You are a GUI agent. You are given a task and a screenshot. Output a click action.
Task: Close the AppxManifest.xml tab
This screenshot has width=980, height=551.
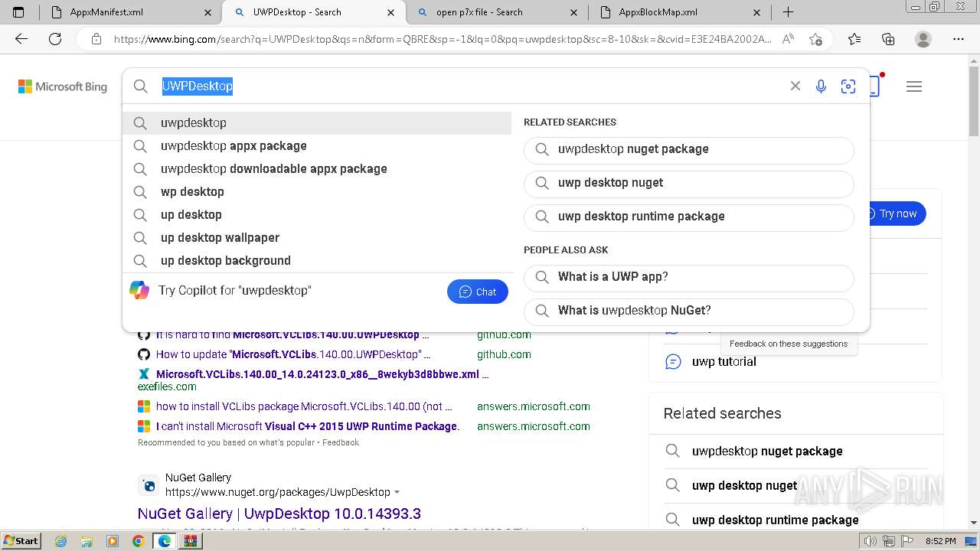click(208, 12)
